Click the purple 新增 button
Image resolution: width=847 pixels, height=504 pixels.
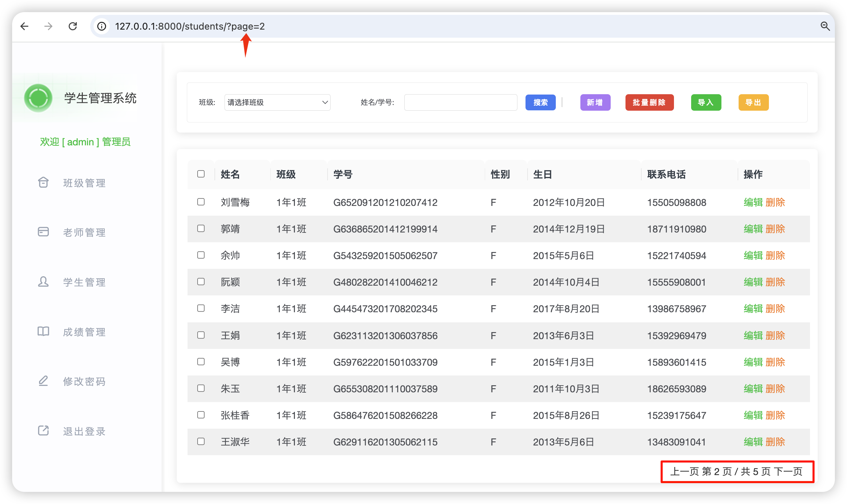595,102
